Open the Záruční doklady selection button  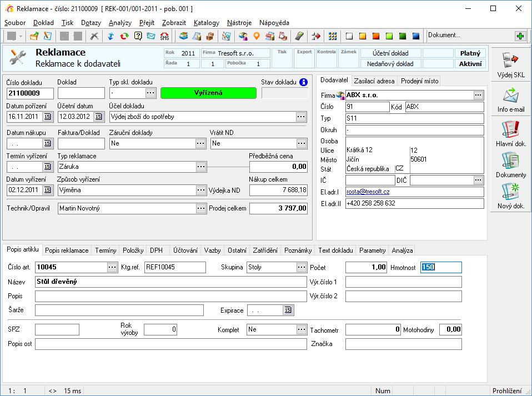pyautogui.click(x=200, y=143)
